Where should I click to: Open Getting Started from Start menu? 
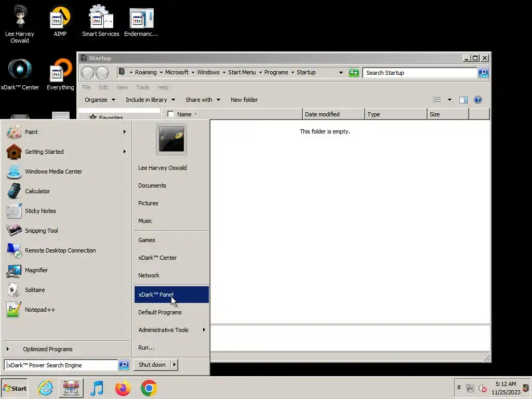[x=66, y=152]
